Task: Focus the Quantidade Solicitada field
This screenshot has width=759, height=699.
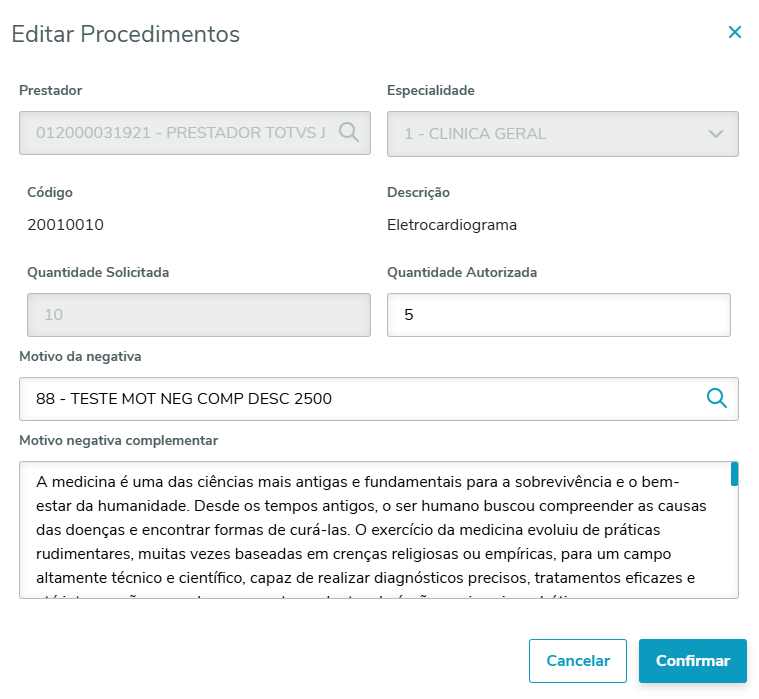Action: tap(195, 315)
